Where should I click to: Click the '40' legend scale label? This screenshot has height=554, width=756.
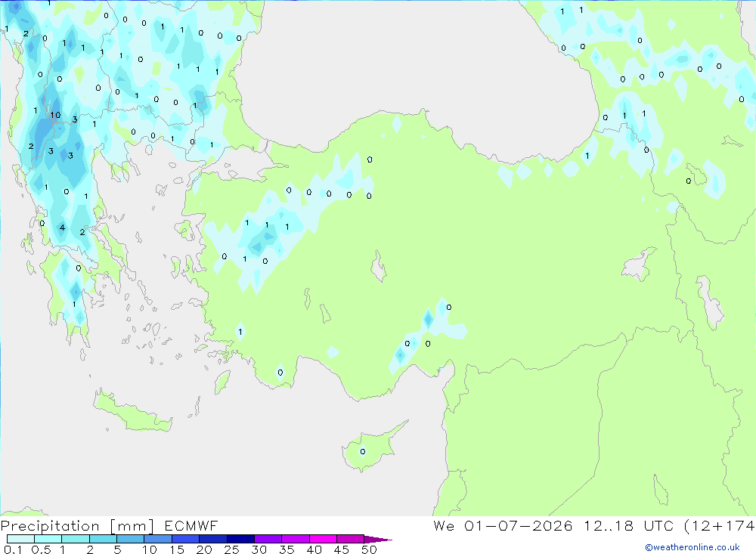314,549
